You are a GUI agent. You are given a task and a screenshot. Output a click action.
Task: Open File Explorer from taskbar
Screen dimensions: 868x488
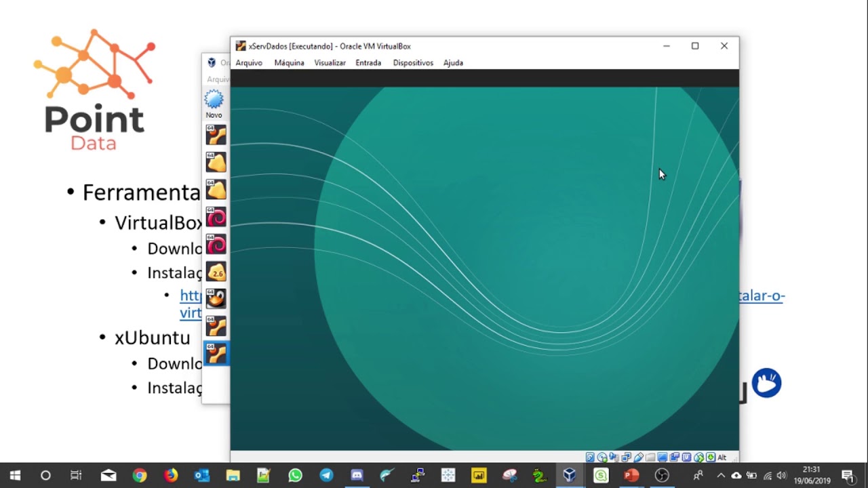(x=233, y=475)
